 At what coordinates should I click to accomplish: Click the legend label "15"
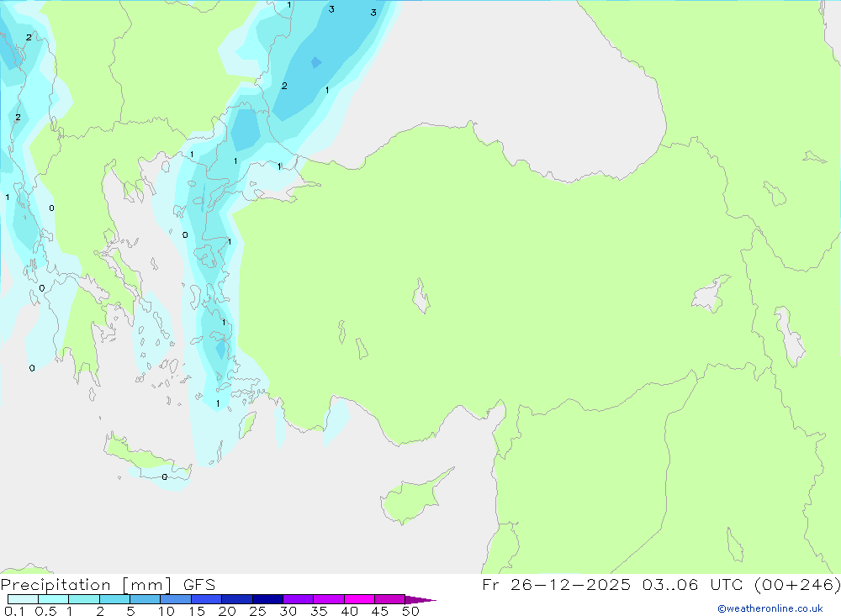point(197,611)
